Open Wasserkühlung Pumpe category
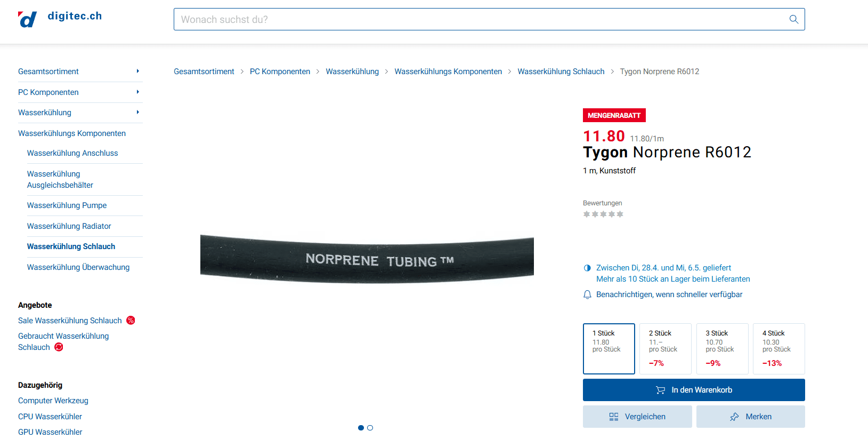Viewport: 868px width, 439px height. [67, 205]
